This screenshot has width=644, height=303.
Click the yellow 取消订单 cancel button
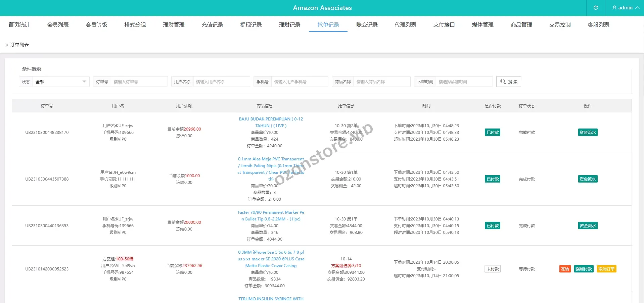[606, 269]
